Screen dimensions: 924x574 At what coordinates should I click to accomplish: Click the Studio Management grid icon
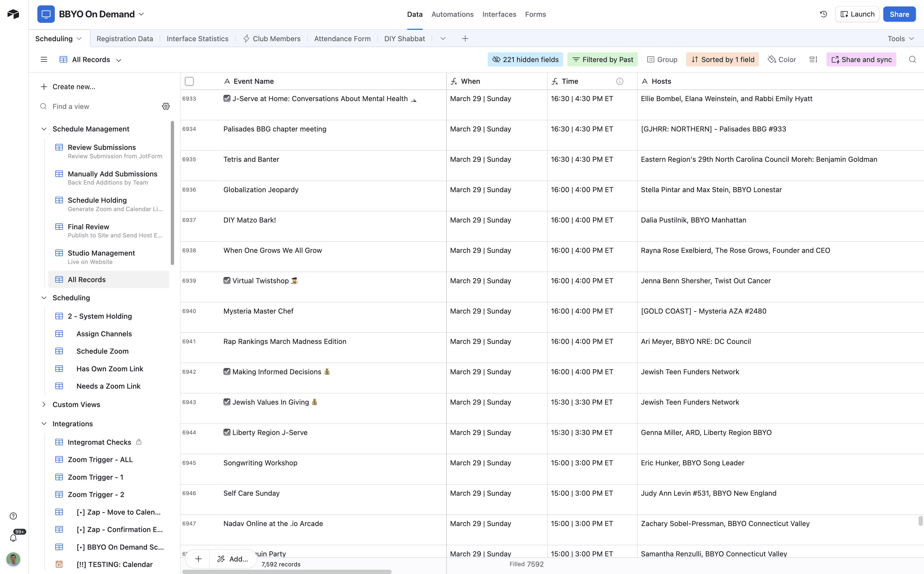pos(59,253)
